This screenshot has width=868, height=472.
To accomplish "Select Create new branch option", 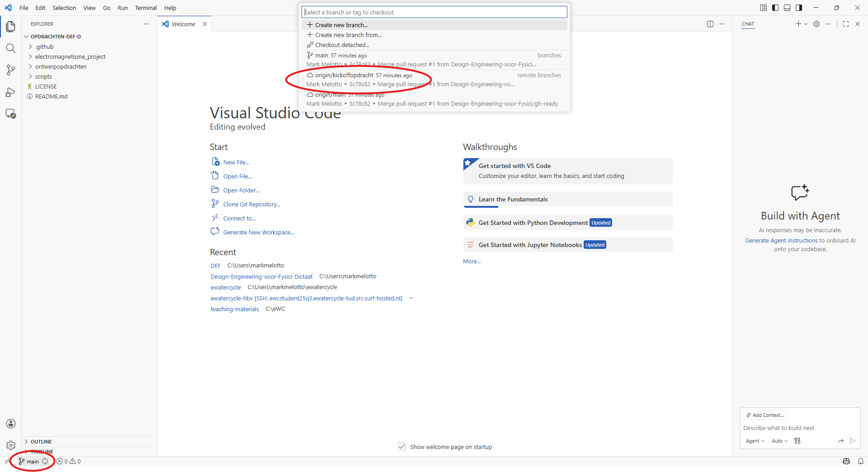I will [x=434, y=25].
